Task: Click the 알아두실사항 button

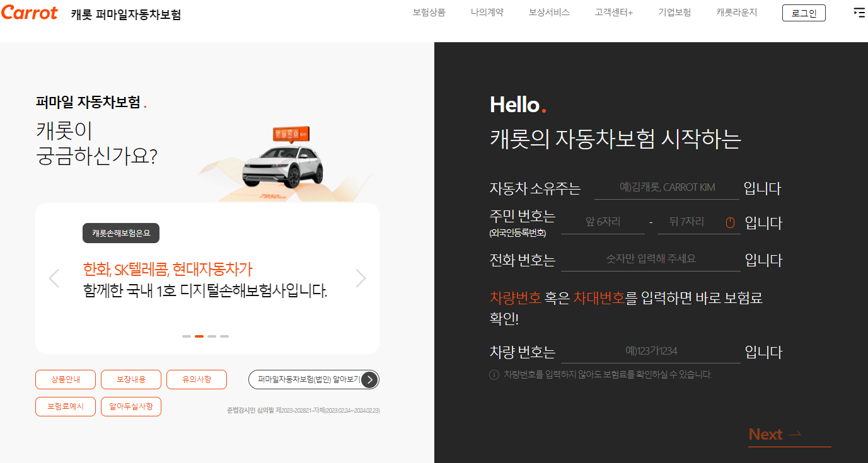Action: click(131, 407)
